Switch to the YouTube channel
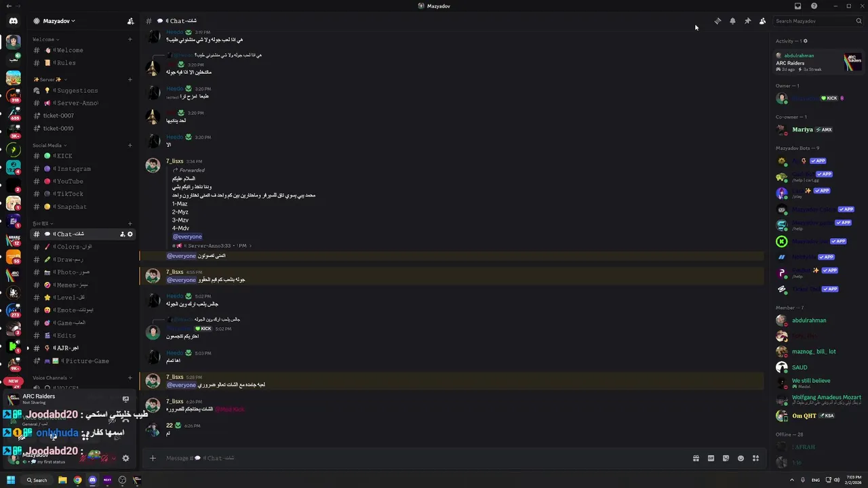This screenshot has height=488, width=868. 70,182
